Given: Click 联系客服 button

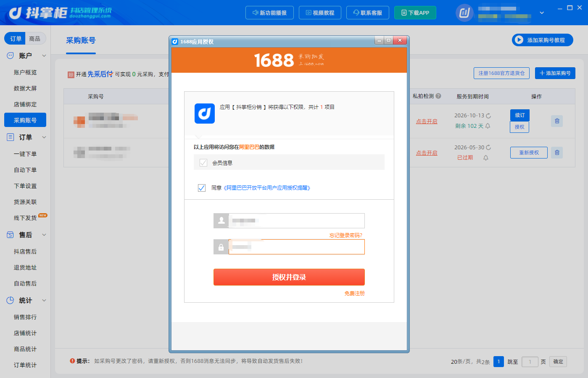Looking at the screenshot, I should (x=368, y=13).
